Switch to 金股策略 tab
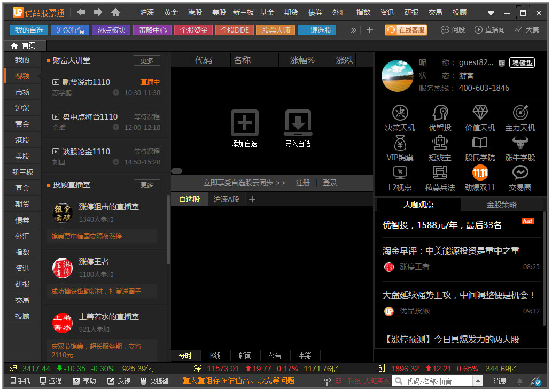 tap(501, 205)
